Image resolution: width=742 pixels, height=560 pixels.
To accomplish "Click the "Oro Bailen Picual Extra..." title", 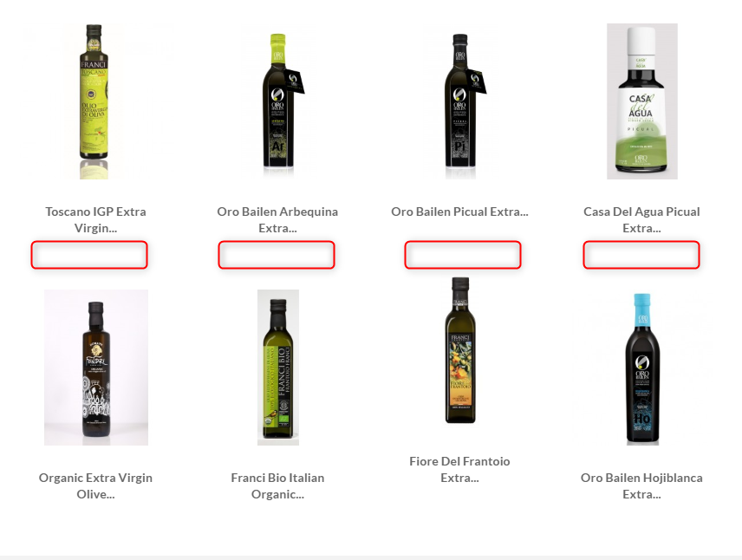I will pos(459,212).
